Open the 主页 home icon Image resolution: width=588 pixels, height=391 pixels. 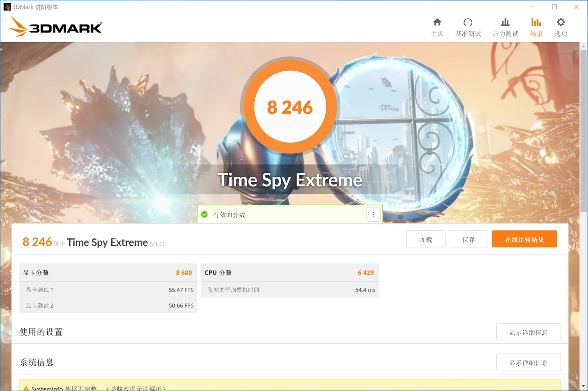pyautogui.click(x=437, y=22)
